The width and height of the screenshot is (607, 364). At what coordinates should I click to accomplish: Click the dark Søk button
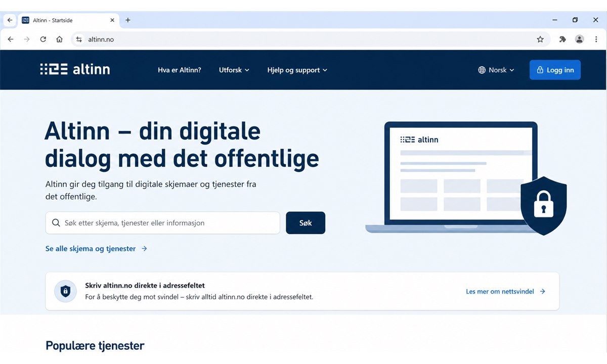306,223
